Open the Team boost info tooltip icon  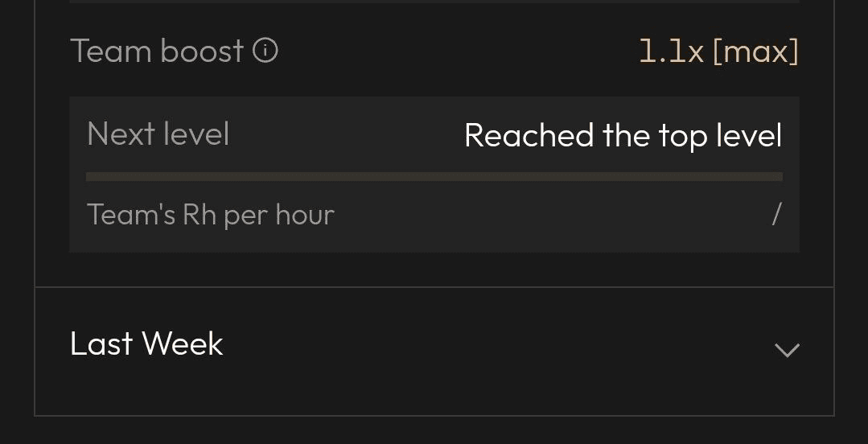pos(265,51)
